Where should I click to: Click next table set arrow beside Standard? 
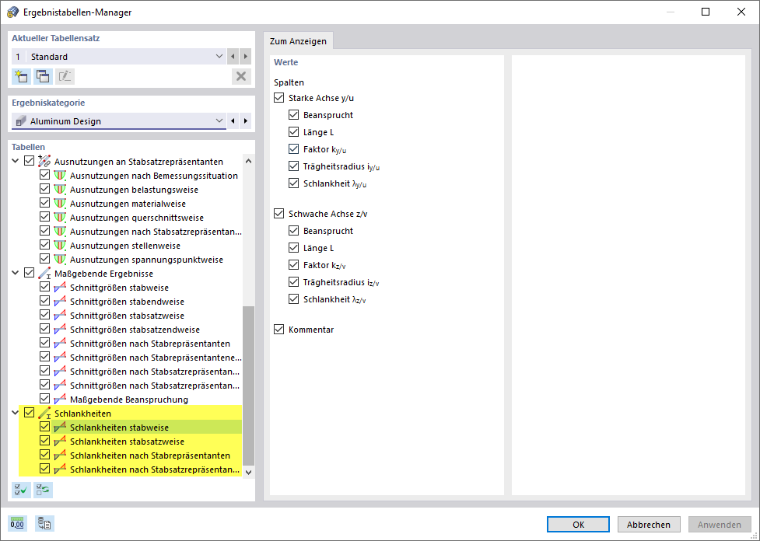click(x=245, y=57)
